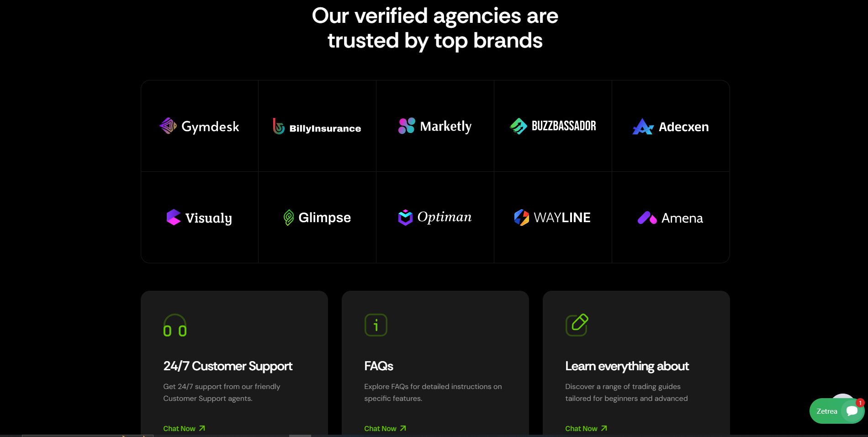Click the Visualy logo icon
Screen dimensions: 868x437
(x=174, y=218)
